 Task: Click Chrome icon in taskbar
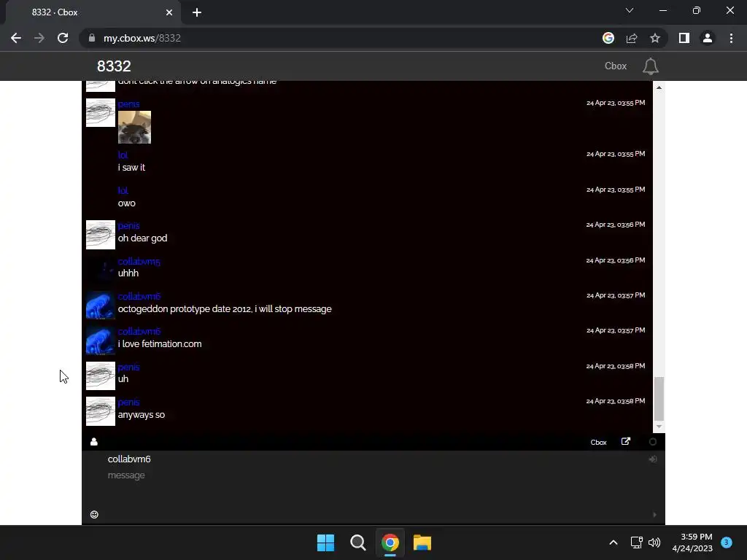pos(390,542)
